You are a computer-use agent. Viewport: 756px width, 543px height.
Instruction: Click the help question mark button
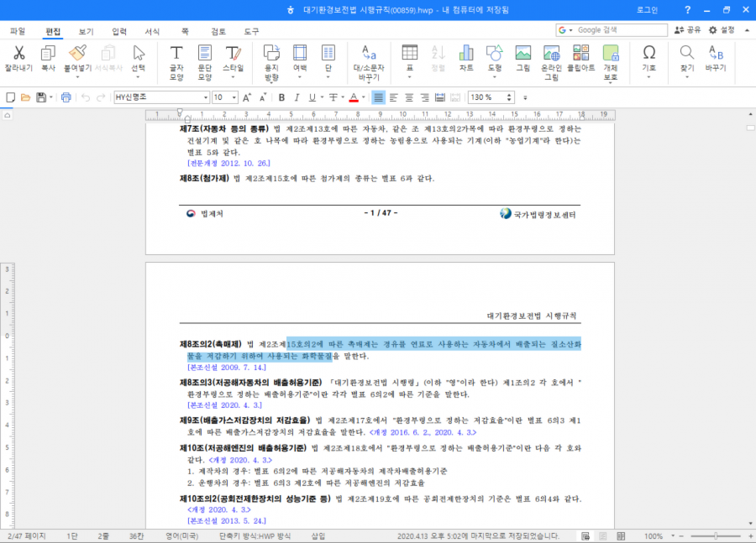pyautogui.click(x=687, y=9)
